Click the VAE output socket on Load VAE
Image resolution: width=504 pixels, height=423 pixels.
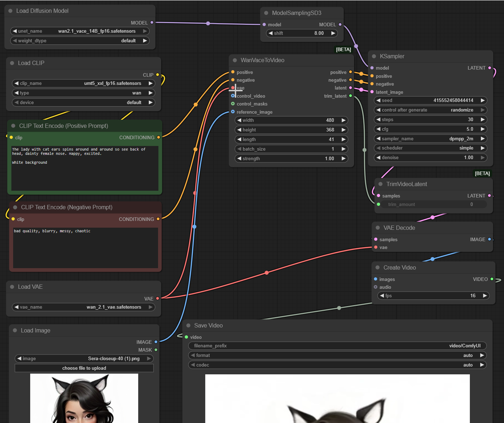pyautogui.click(x=157, y=299)
